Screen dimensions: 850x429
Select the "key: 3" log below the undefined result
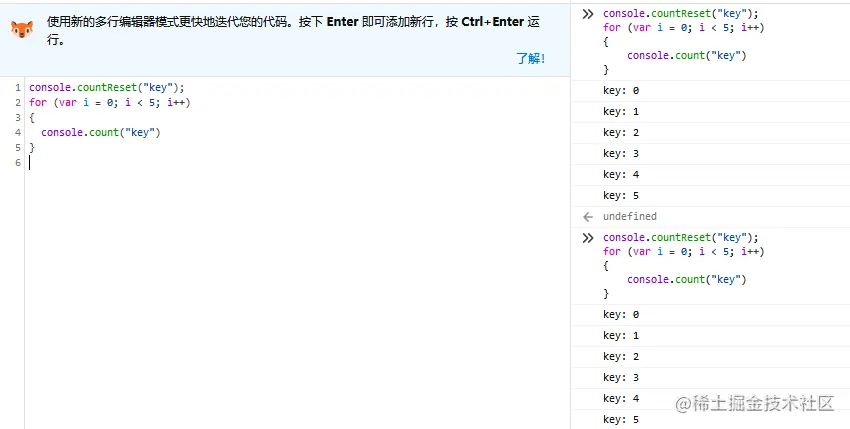711,378
